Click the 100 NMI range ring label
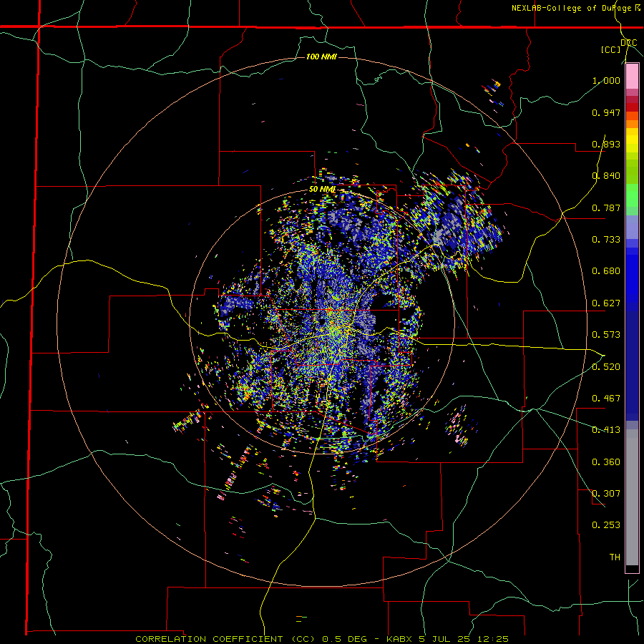This screenshot has height=644, width=644. pos(321,57)
